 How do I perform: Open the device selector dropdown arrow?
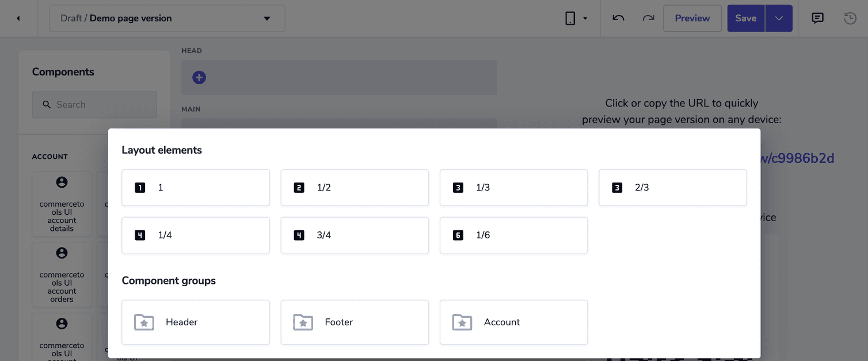point(585,18)
